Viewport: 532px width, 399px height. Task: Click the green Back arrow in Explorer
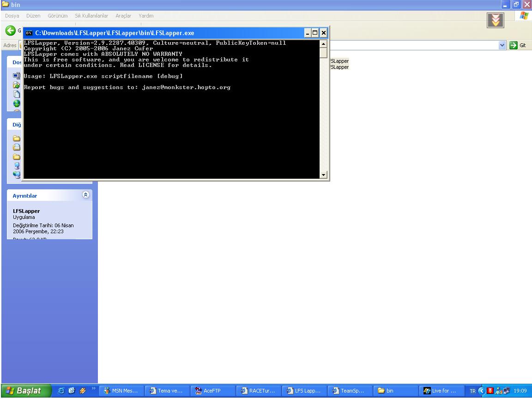tap(10, 30)
